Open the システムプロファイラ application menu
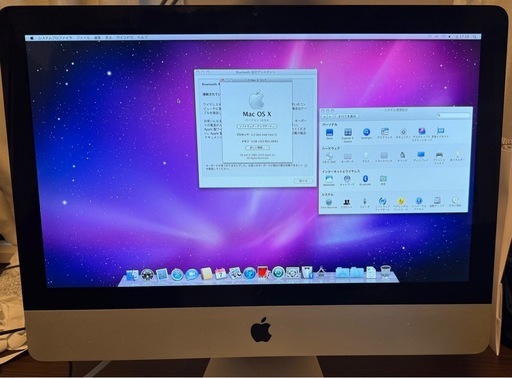Image resolution: width=512 pixels, height=378 pixels. [x=55, y=38]
